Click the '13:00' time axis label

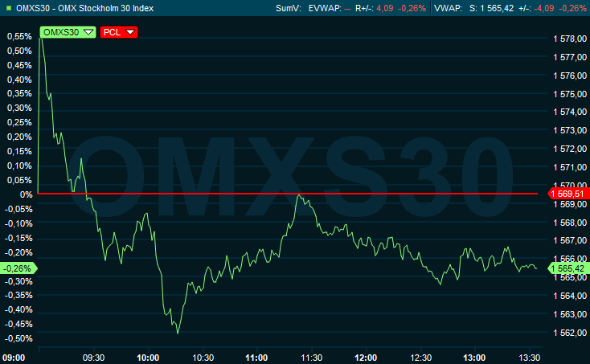tap(474, 358)
